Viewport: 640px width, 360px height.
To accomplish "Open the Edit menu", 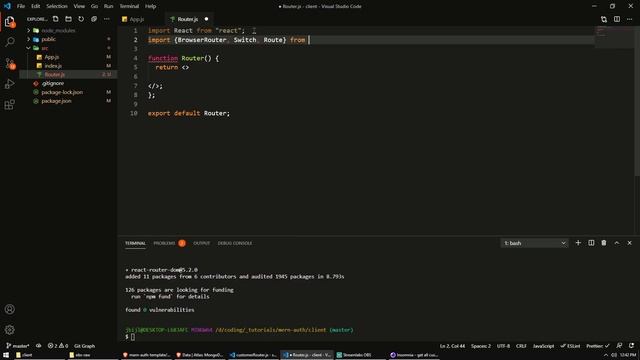I will click(36, 6).
